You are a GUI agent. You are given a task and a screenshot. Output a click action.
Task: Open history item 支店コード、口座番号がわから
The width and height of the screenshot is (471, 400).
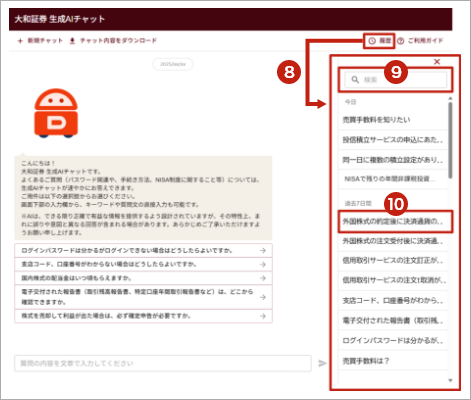pos(393,300)
